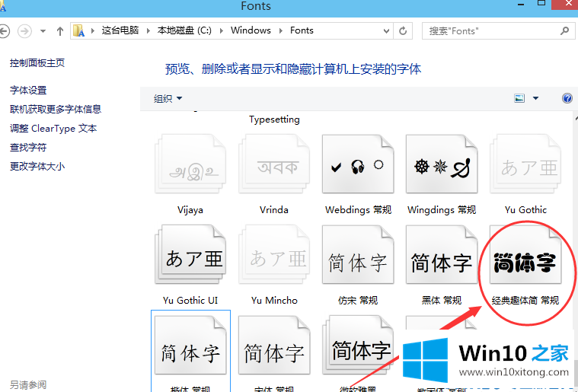
Task: Open the Wingdings font icon
Action: 441,167
